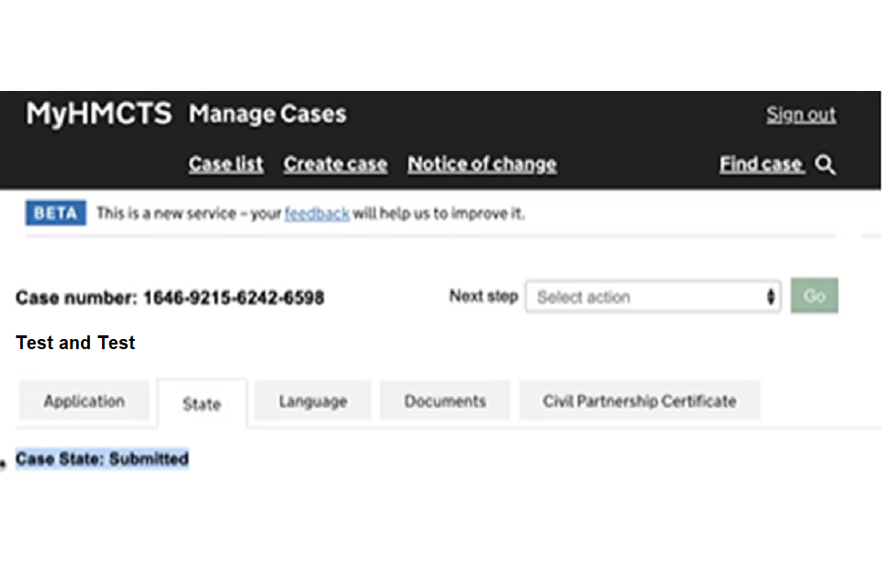Expand the Next step Select action dropdown
The width and height of the screenshot is (882, 588).
coord(653,297)
